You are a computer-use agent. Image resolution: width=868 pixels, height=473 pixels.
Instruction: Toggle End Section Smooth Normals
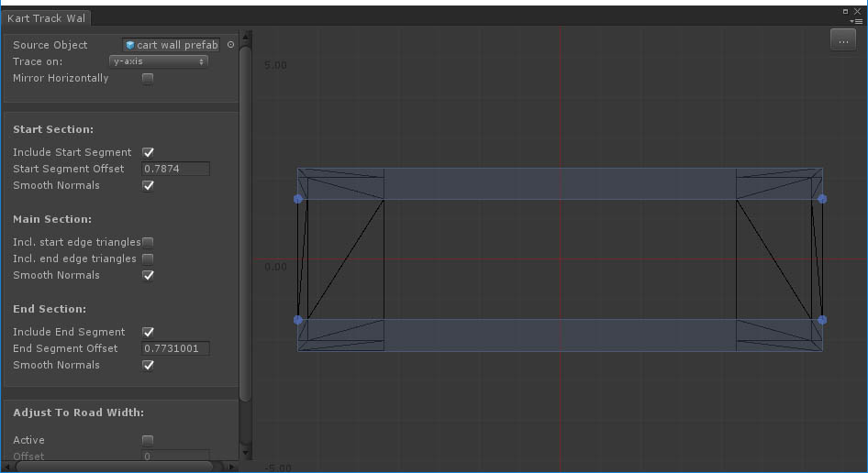[148, 365]
